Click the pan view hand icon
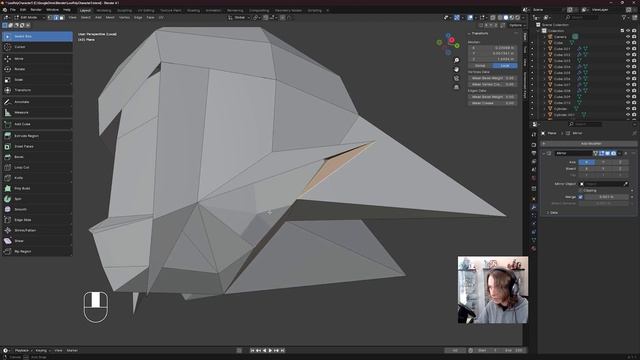 point(456,69)
